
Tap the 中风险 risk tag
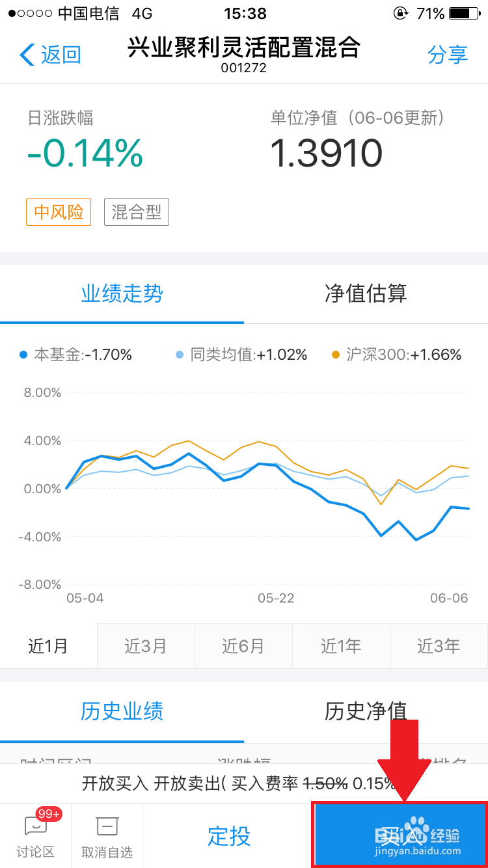[x=59, y=212]
